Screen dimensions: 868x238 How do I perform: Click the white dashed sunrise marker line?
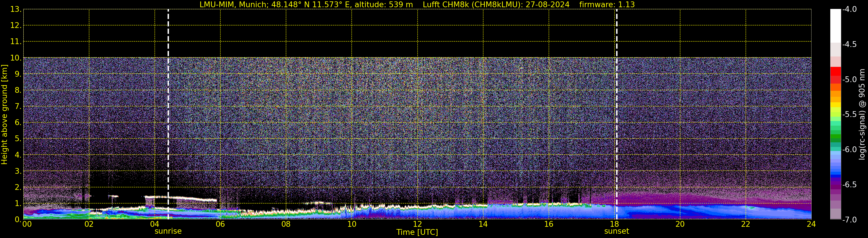point(168,114)
